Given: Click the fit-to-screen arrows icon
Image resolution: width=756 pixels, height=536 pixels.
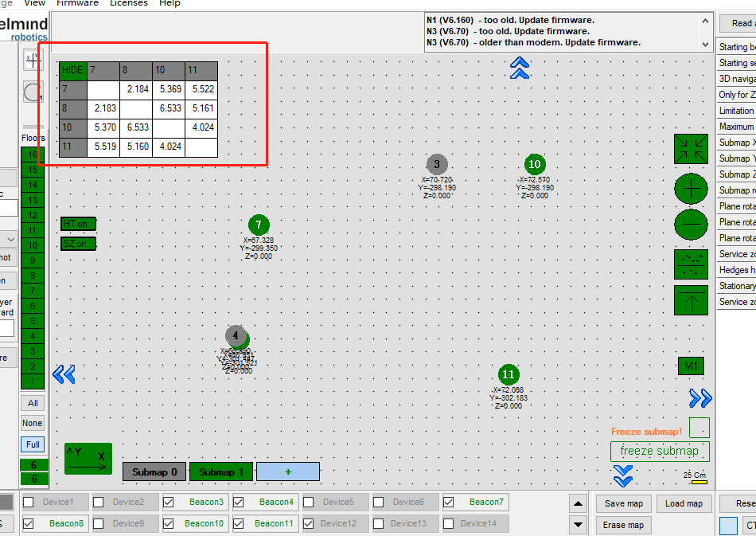Looking at the screenshot, I should tap(691, 149).
